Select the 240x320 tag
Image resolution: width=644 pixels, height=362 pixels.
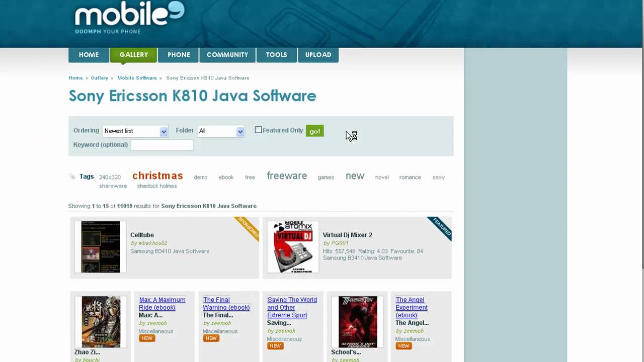click(x=110, y=177)
